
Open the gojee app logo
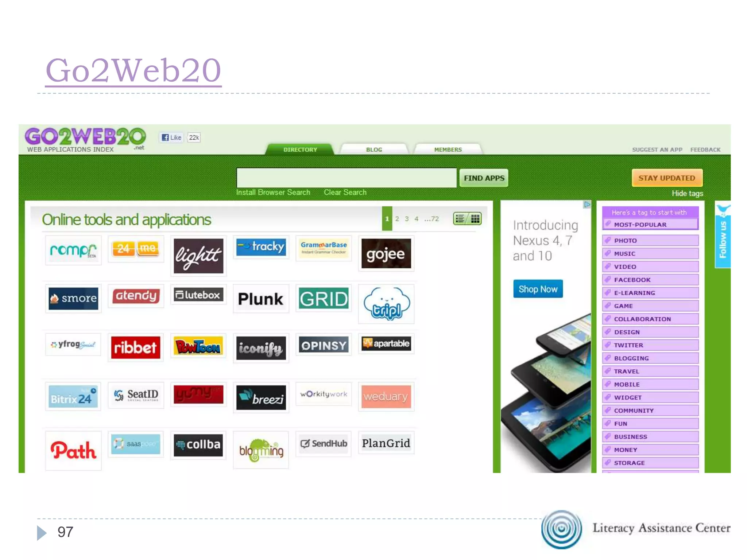(x=386, y=253)
